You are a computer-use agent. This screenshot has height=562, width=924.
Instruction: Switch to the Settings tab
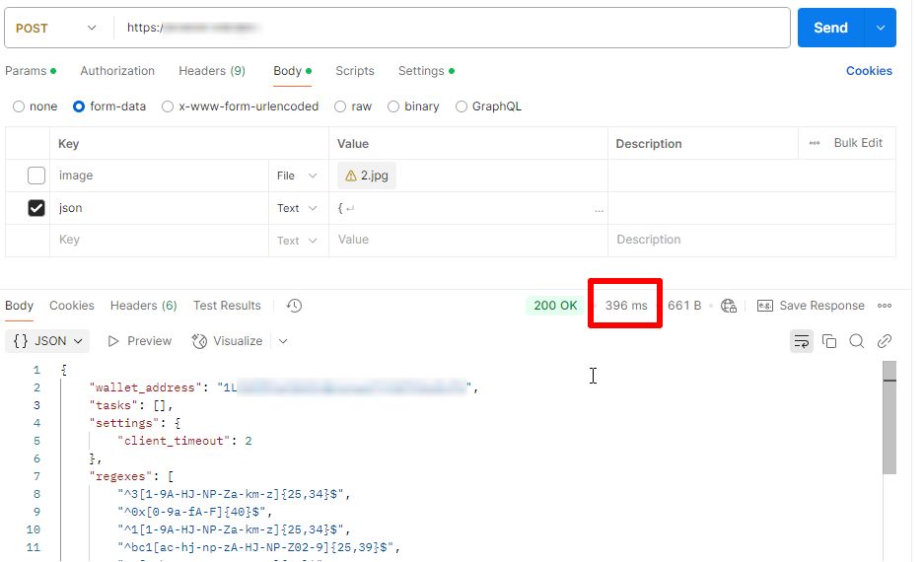427,71
